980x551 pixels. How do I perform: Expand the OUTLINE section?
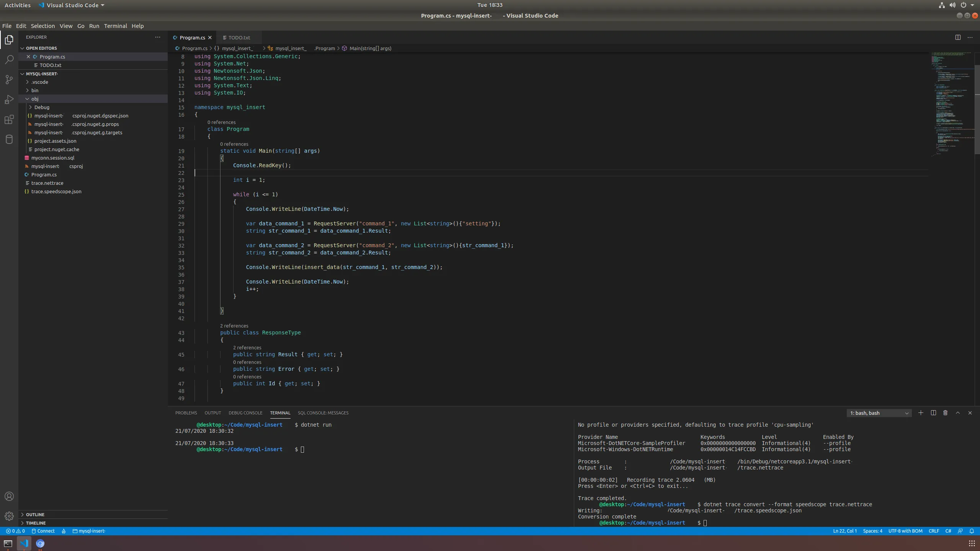35,515
